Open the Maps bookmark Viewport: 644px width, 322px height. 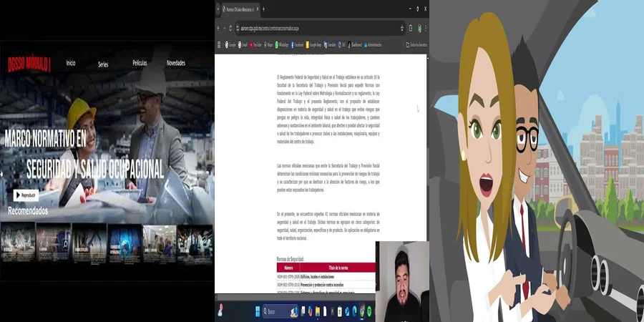268,45
